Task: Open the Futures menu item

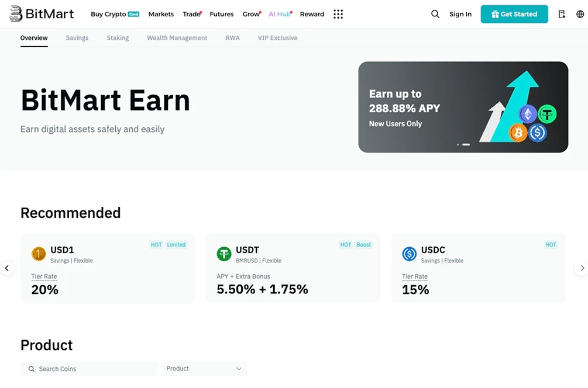Action: pyautogui.click(x=221, y=14)
